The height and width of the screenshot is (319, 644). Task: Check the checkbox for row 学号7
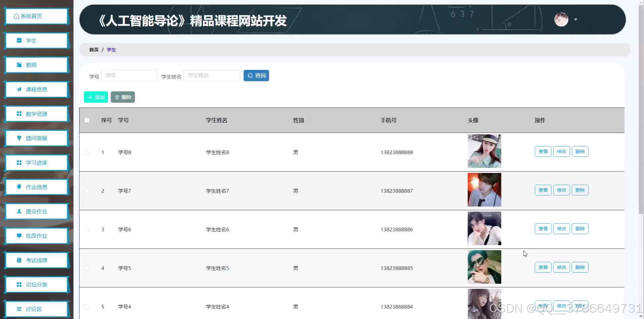[87, 191]
